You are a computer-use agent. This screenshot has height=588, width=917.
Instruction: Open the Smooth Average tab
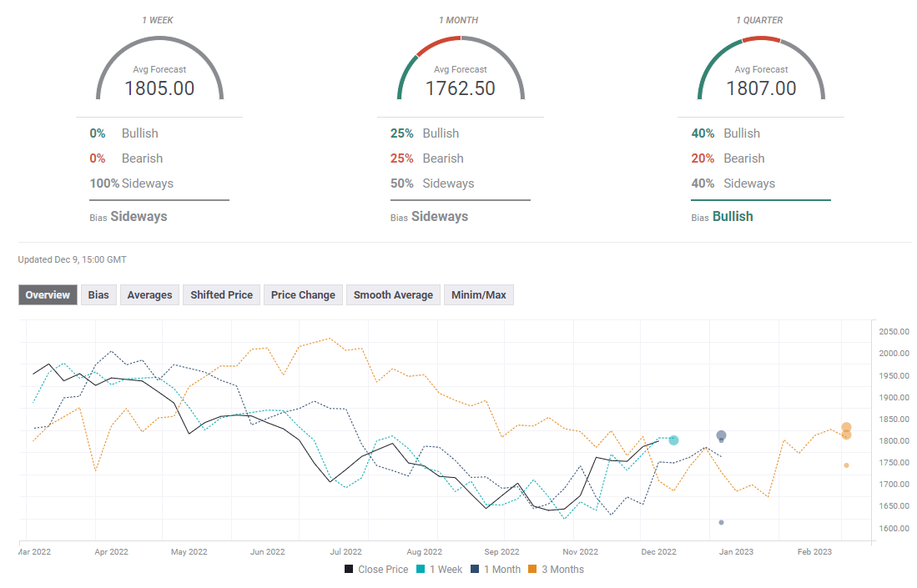click(393, 295)
